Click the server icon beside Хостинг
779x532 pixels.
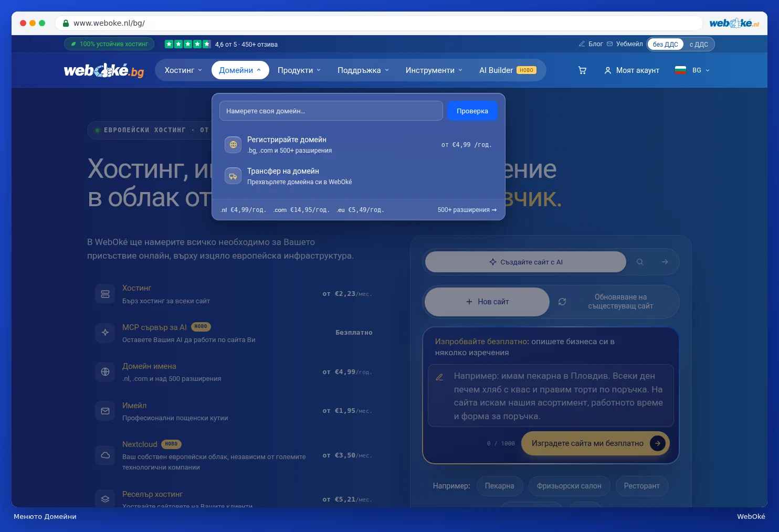[x=105, y=294]
